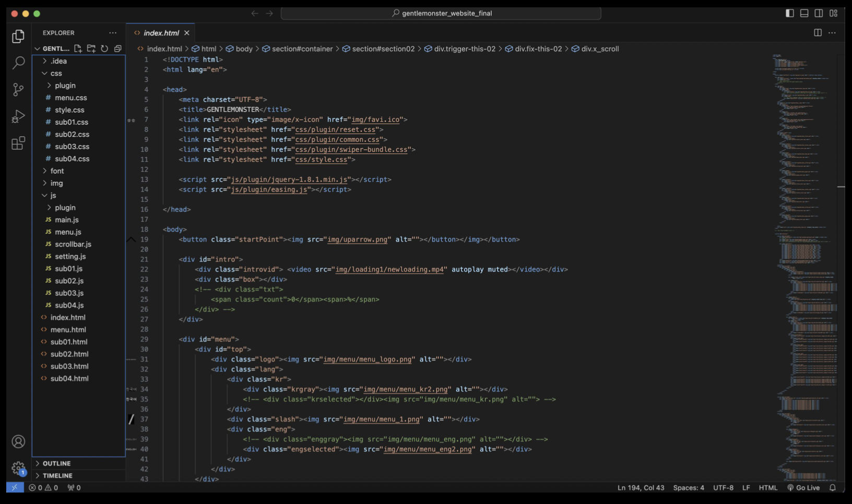Show errors and warnings in status bar
The height and width of the screenshot is (504, 852).
click(x=43, y=488)
